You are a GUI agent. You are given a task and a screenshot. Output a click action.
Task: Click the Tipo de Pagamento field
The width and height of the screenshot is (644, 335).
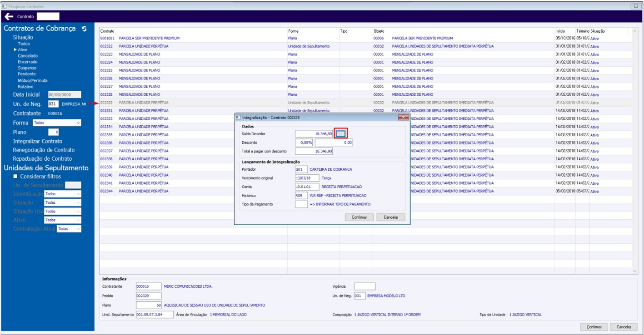click(x=301, y=204)
